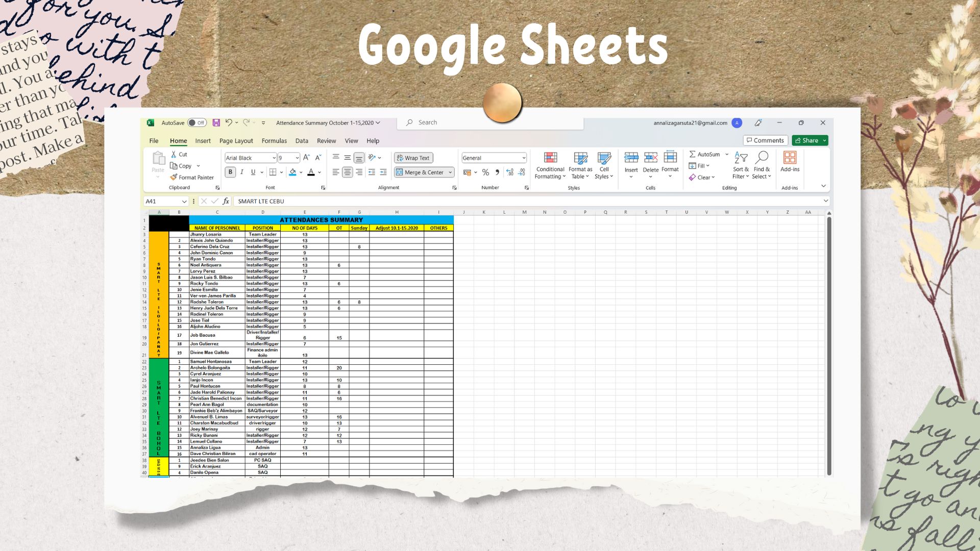The width and height of the screenshot is (980, 551).
Task: Click the Share button
Action: [806, 140]
